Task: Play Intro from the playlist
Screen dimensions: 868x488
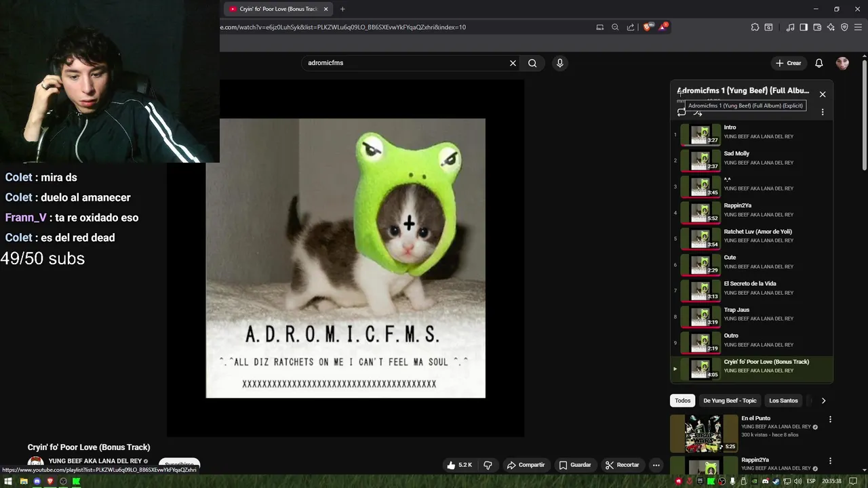Action: coord(752,135)
